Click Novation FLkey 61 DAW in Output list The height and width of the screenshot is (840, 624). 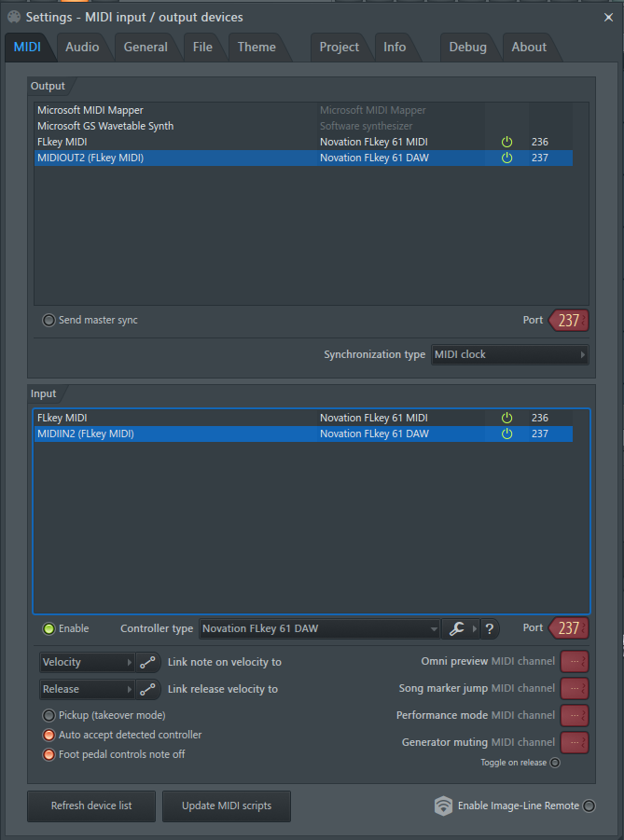pos(374,158)
